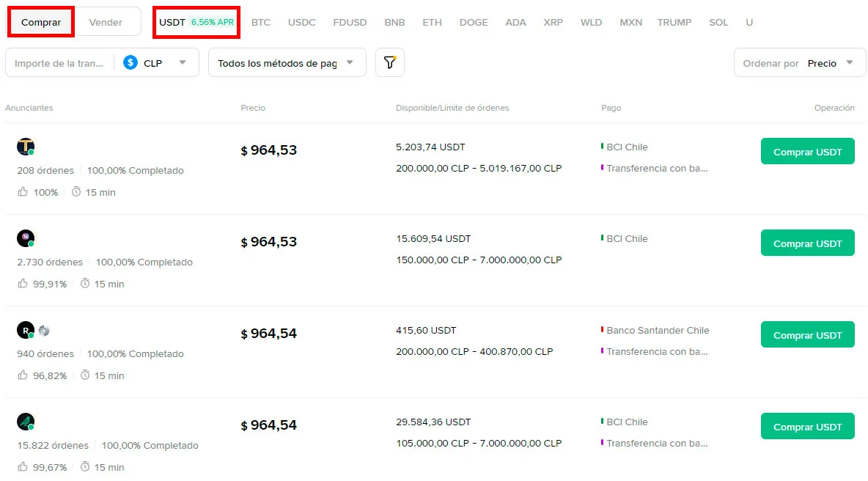The width and height of the screenshot is (868, 481).
Task: Open the Ordenar por Precio dropdown
Action: (x=799, y=62)
